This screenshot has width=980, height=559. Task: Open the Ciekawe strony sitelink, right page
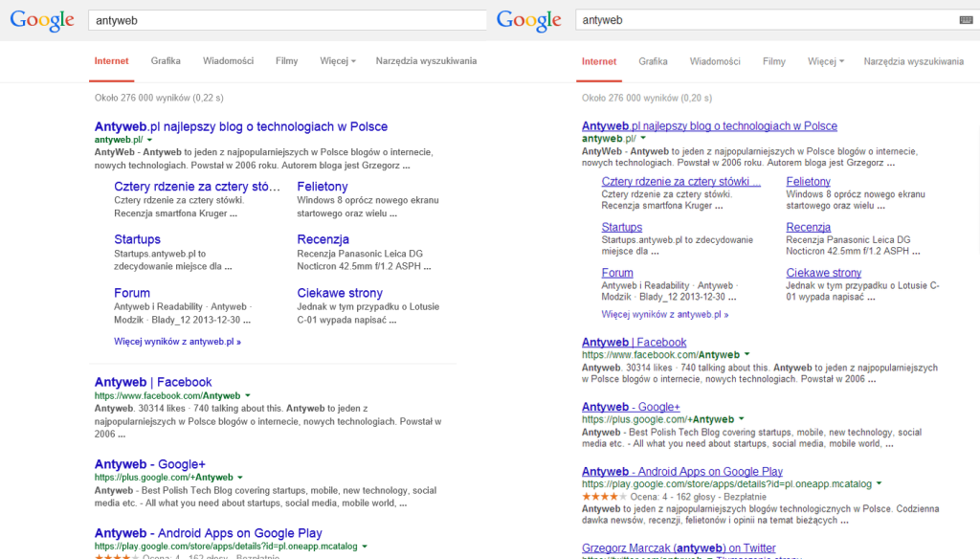click(824, 273)
